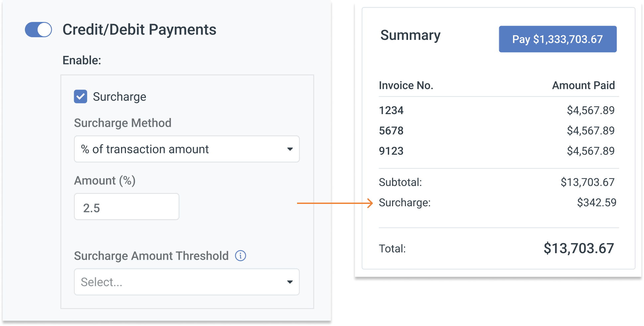Click the Total amount value

point(579,248)
